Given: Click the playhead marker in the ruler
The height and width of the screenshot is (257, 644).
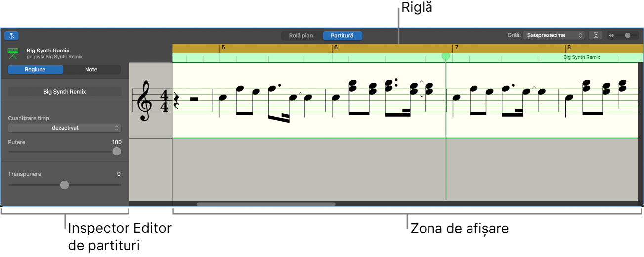Looking at the screenshot, I should tap(446, 57).
